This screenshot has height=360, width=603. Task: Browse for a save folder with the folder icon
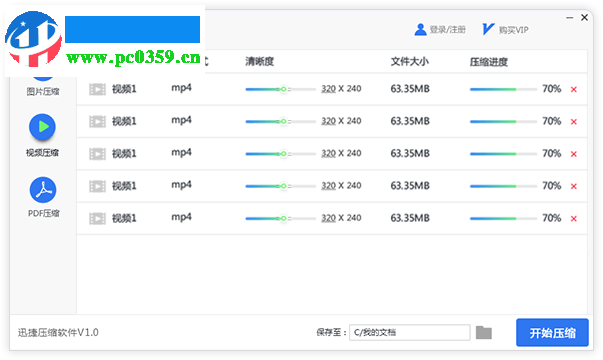click(484, 333)
